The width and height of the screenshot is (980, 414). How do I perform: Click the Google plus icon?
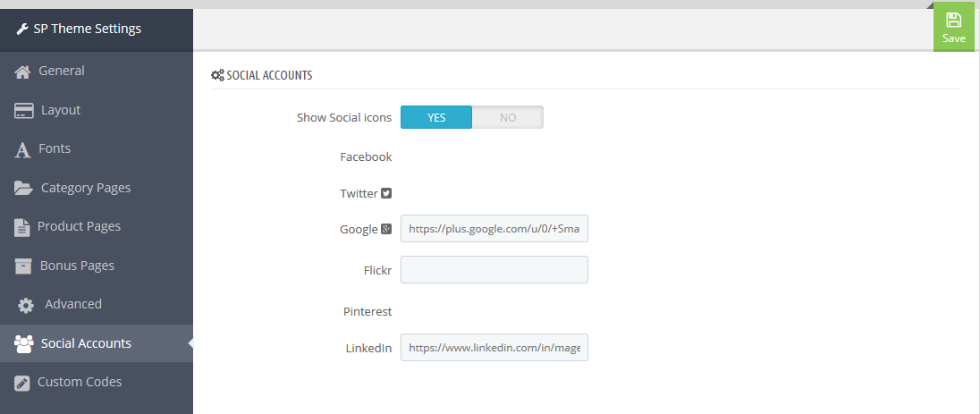[x=386, y=229]
